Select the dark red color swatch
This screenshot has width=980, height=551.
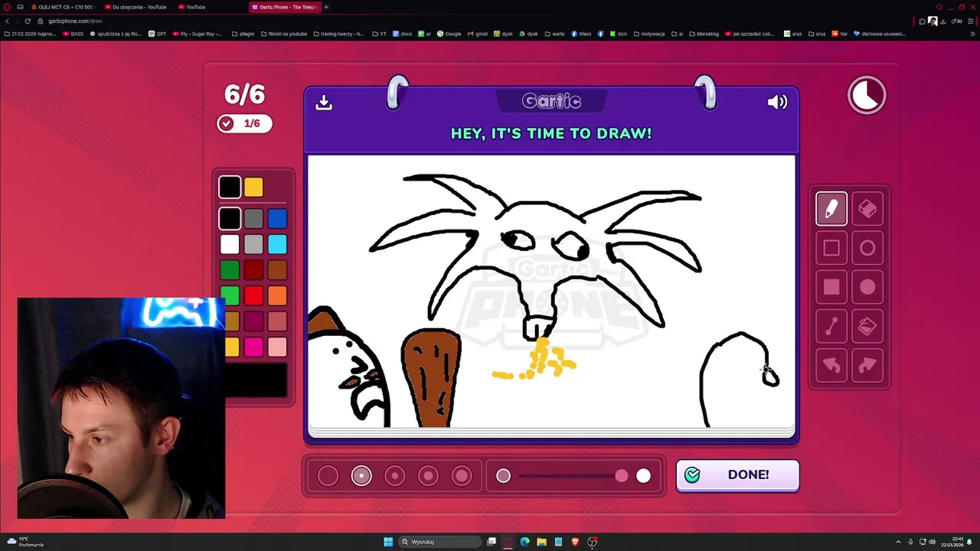253,269
